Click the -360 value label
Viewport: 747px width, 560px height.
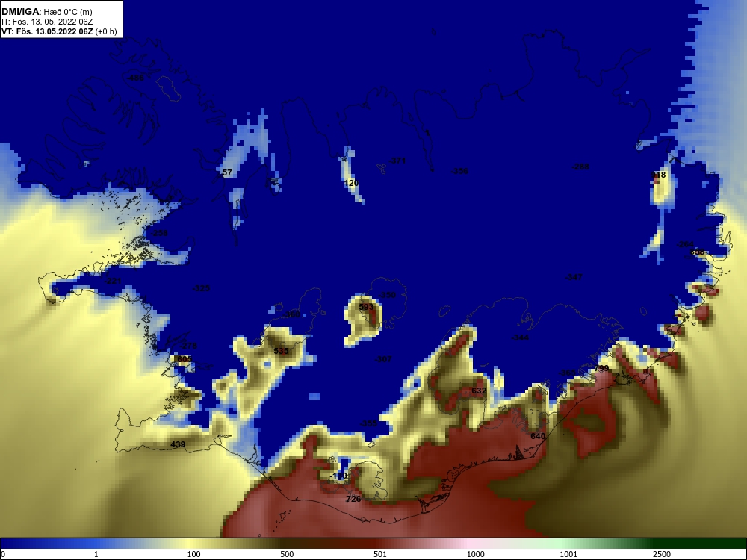point(292,315)
